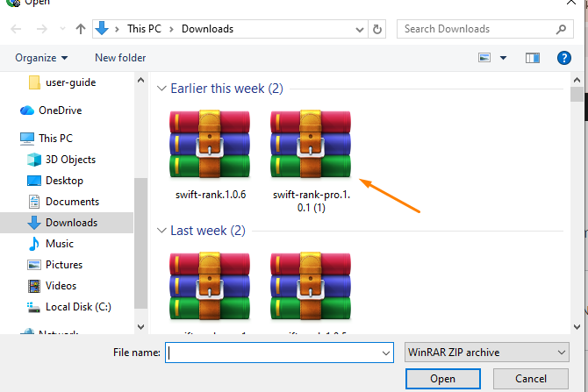Open the WinRAR ZIP archive file type dropdown
The image size is (588, 392).
click(x=487, y=352)
